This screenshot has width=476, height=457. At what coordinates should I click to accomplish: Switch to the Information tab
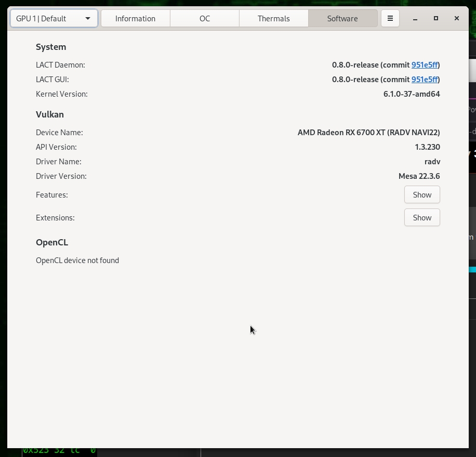pyautogui.click(x=135, y=18)
